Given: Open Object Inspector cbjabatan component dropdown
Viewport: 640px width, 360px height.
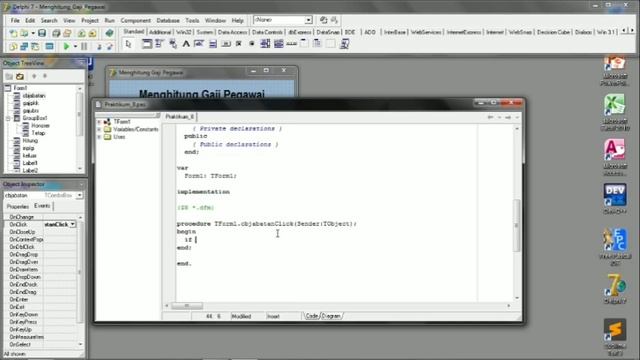Looking at the screenshot, I should 79,196.
